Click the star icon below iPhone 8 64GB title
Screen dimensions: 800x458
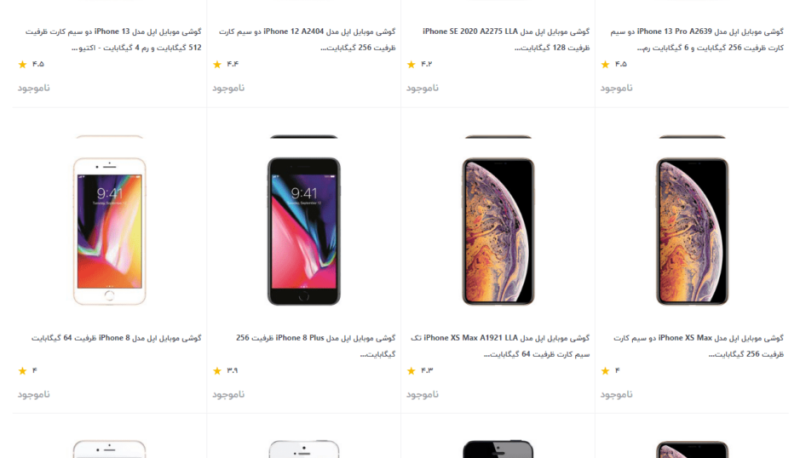point(22,371)
